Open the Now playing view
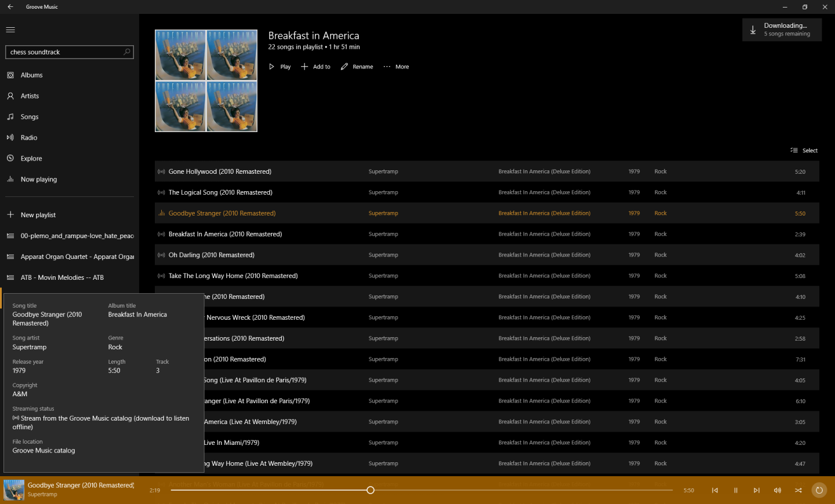Image resolution: width=835 pixels, height=504 pixels. pos(70,180)
